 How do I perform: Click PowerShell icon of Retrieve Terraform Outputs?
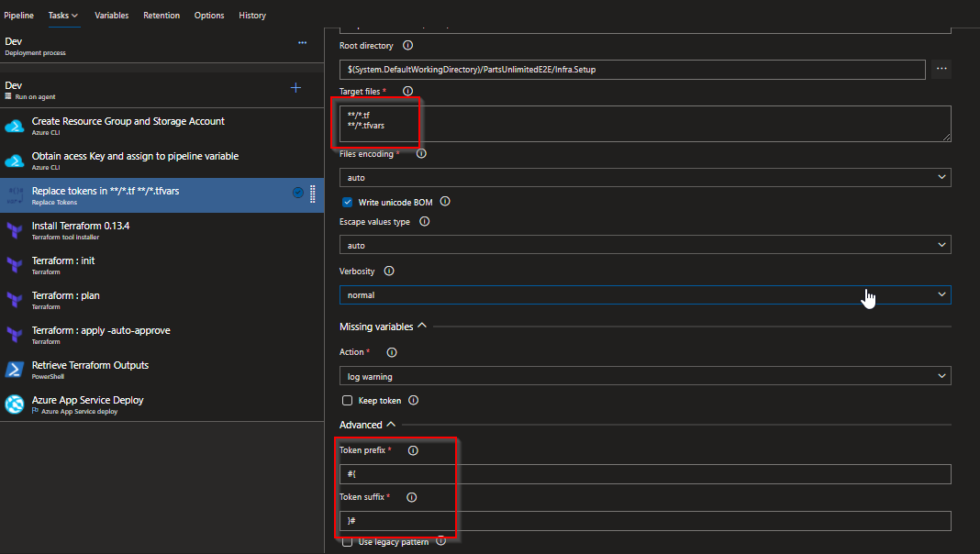pos(15,370)
